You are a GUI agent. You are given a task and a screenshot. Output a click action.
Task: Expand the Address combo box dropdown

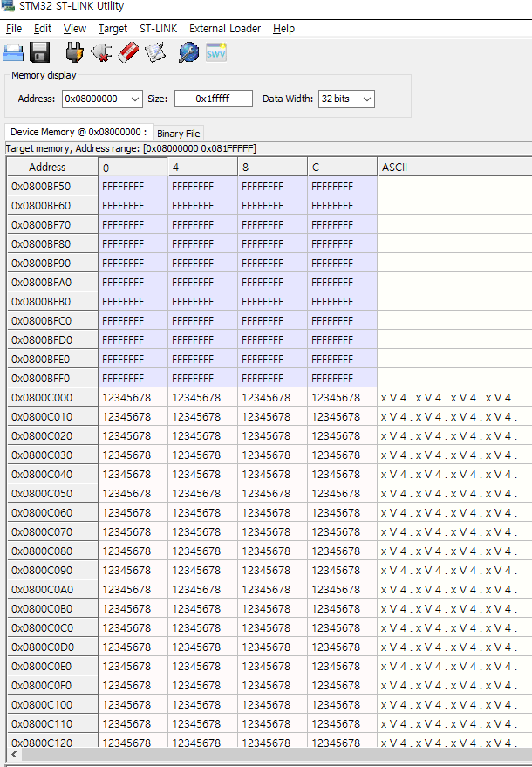pos(135,99)
